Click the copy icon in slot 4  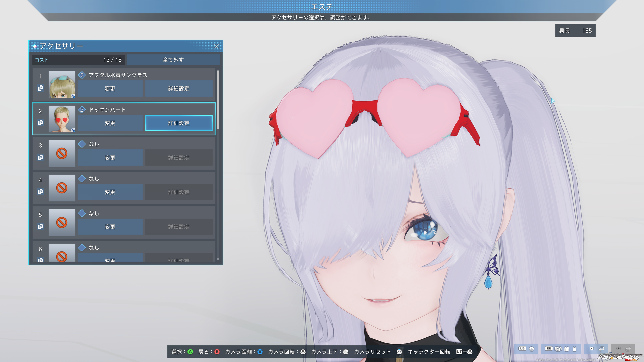pos(40,192)
